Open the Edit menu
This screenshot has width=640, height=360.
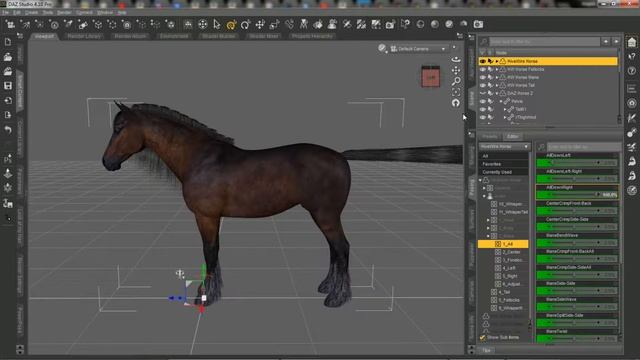coord(16,13)
